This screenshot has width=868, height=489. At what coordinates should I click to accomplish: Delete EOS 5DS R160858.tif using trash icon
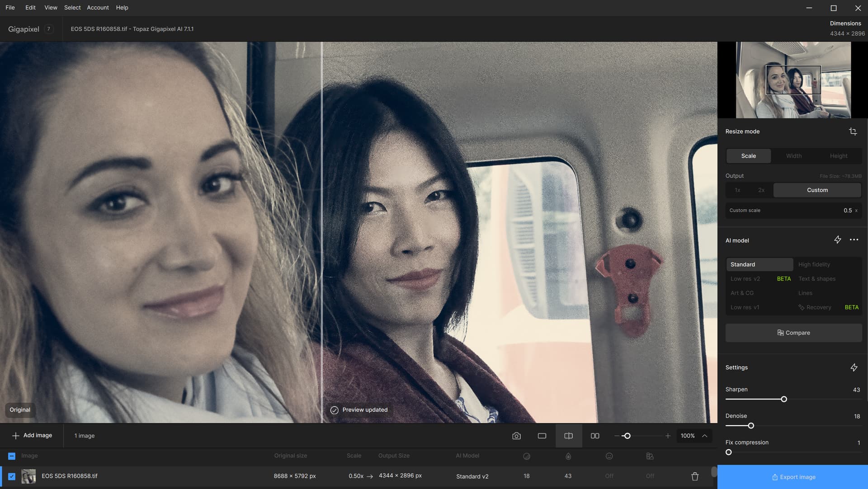point(695,476)
